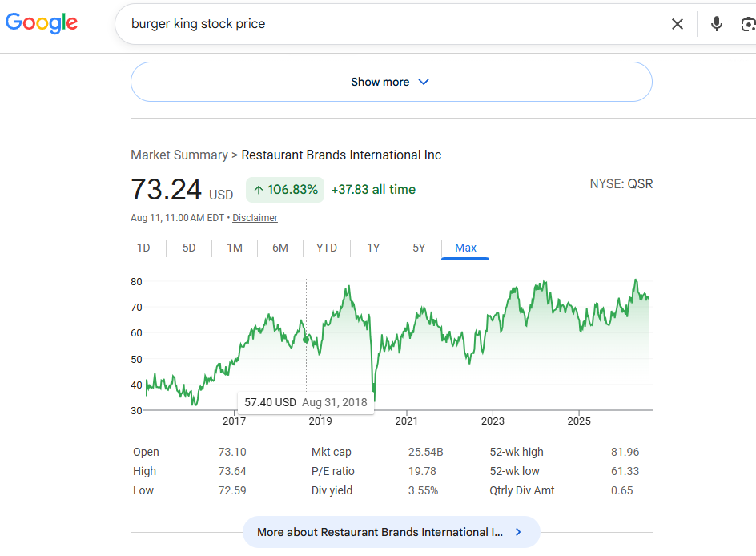Click the 57.40 USD Aug 31, 2018 tooltip
The image size is (756, 556).
(306, 402)
